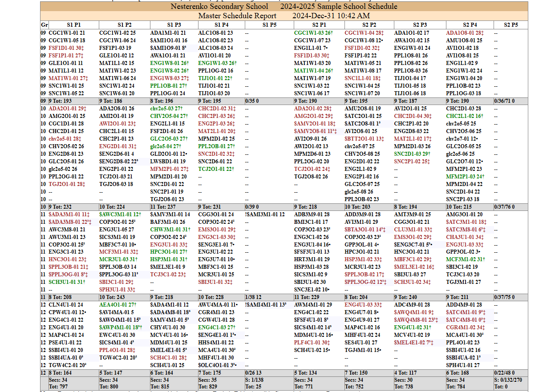Select the Gr column header
Image resolution: width=559 pixels, height=392 pixels.
click(44, 25)
